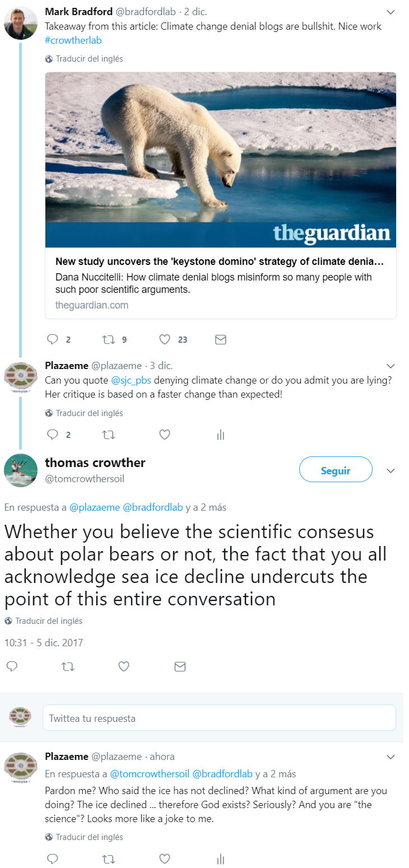Reply to thomas crowther's main tweet

pyautogui.click(x=12, y=666)
